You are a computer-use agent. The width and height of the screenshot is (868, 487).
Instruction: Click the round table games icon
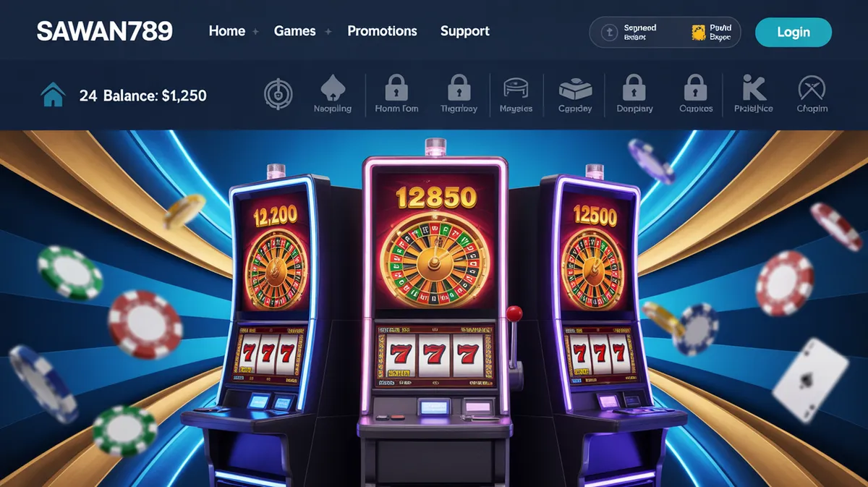(516, 88)
